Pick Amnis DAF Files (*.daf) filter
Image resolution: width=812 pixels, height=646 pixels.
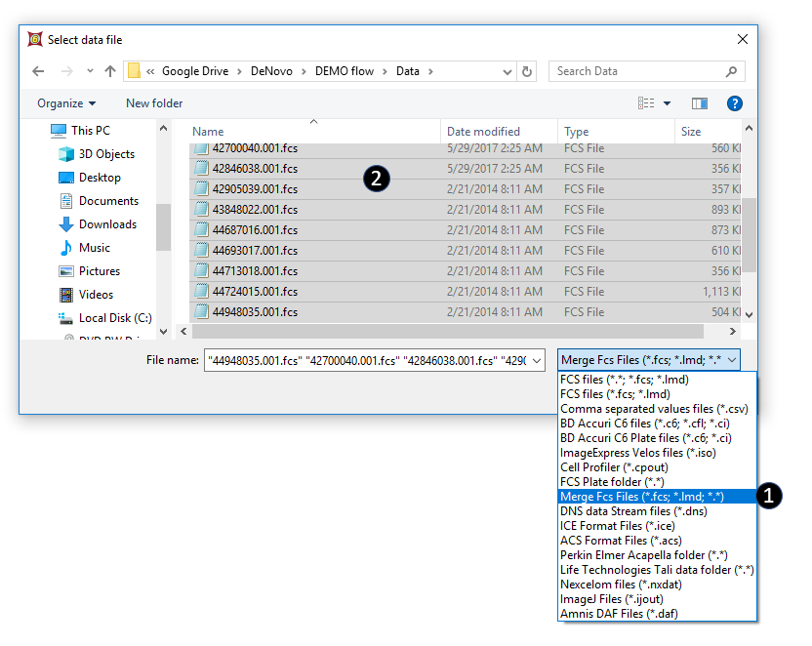click(x=618, y=614)
